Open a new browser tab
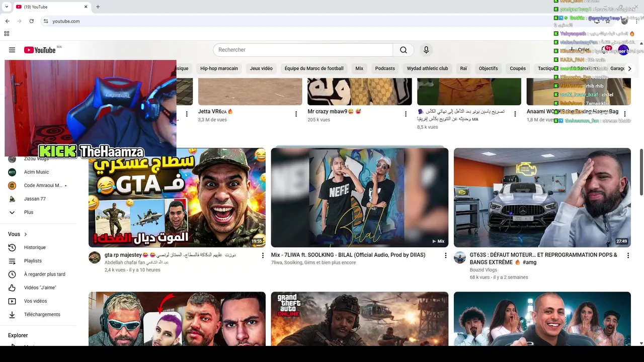This screenshot has width=644, height=362. click(98, 7)
